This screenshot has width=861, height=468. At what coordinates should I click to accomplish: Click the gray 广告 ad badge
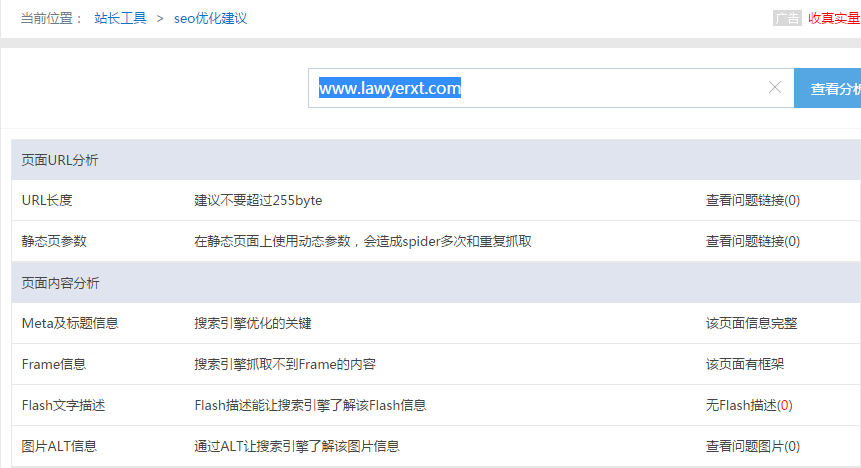[x=787, y=18]
